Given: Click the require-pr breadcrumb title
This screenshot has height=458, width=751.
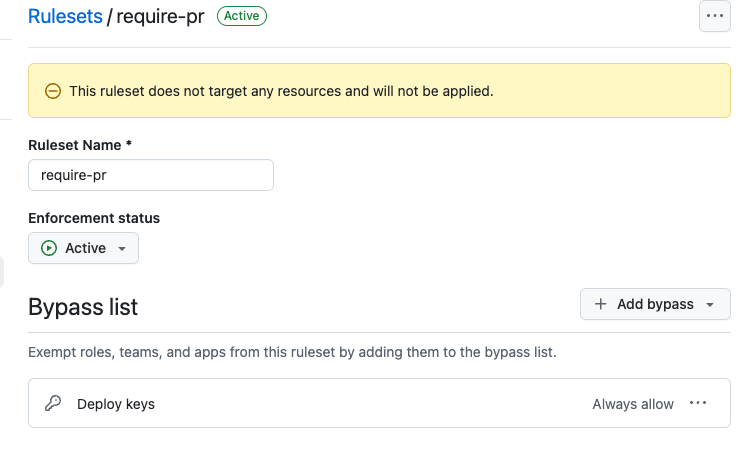Looking at the screenshot, I should (x=160, y=17).
